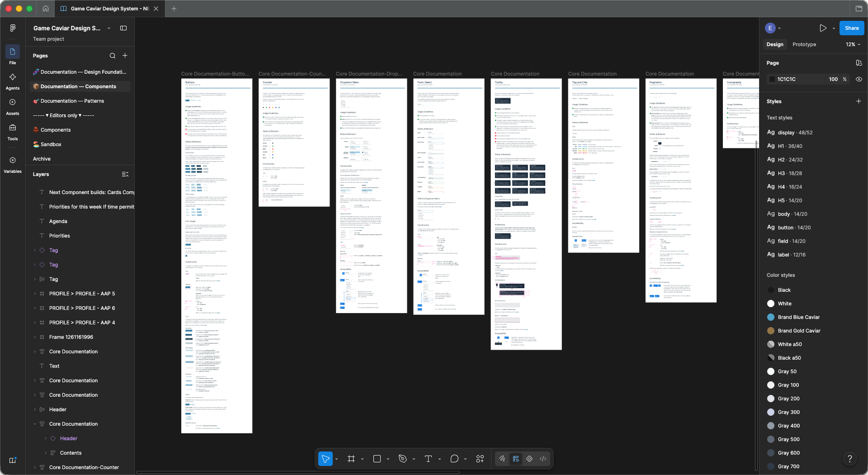
Task: Collapse all layers icon in Layers header
Action: pyautogui.click(x=125, y=174)
